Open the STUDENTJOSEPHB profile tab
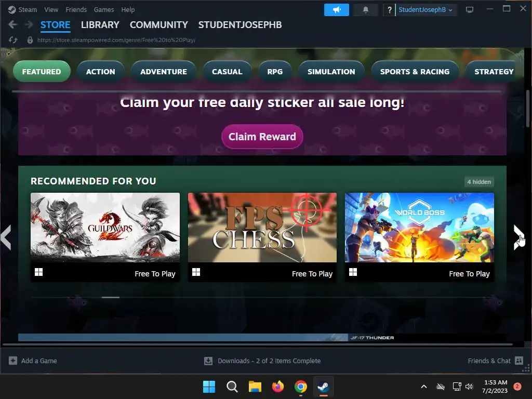This screenshot has height=399, width=532. click(240, 25)
